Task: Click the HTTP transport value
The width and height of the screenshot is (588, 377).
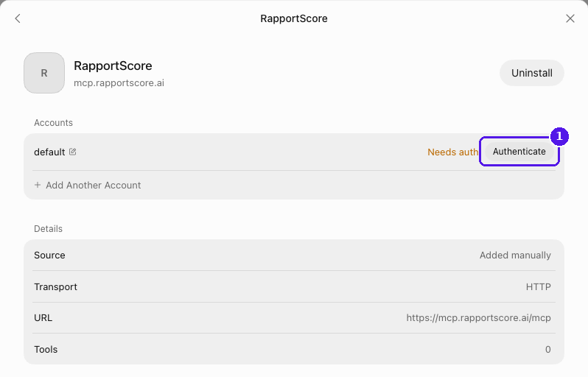Action: click(x=538, y=286)
